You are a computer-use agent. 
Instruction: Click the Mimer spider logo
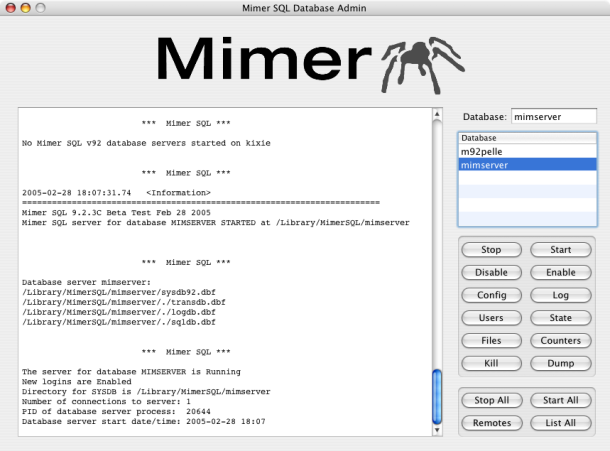click(423, 65)
